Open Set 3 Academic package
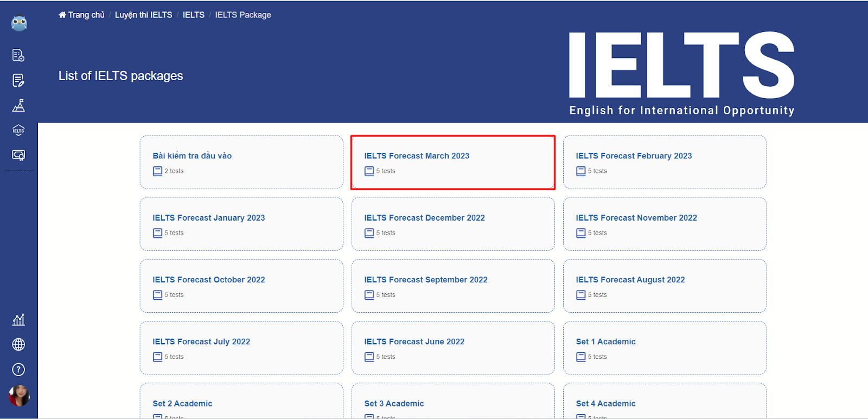Screen dimensions: 868x419 [453, 401]
